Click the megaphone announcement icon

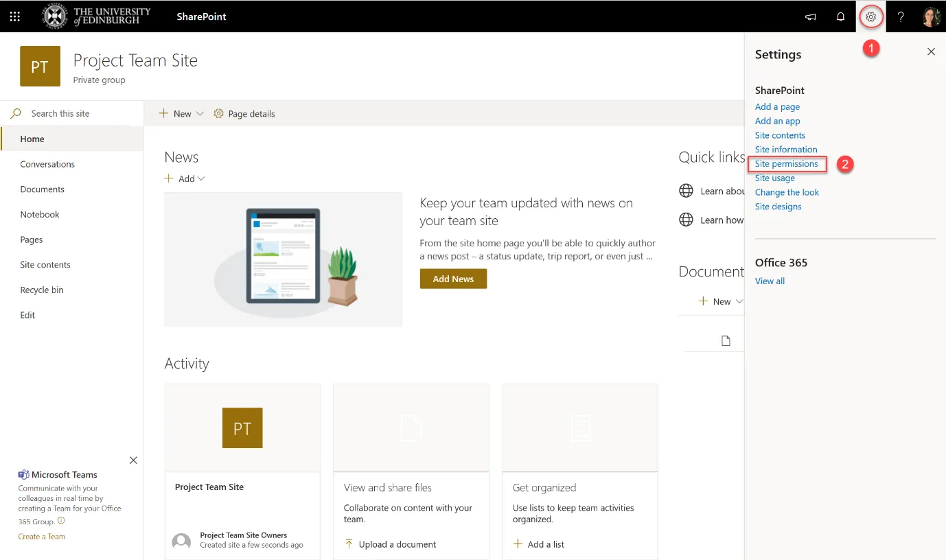pos(810,16)
